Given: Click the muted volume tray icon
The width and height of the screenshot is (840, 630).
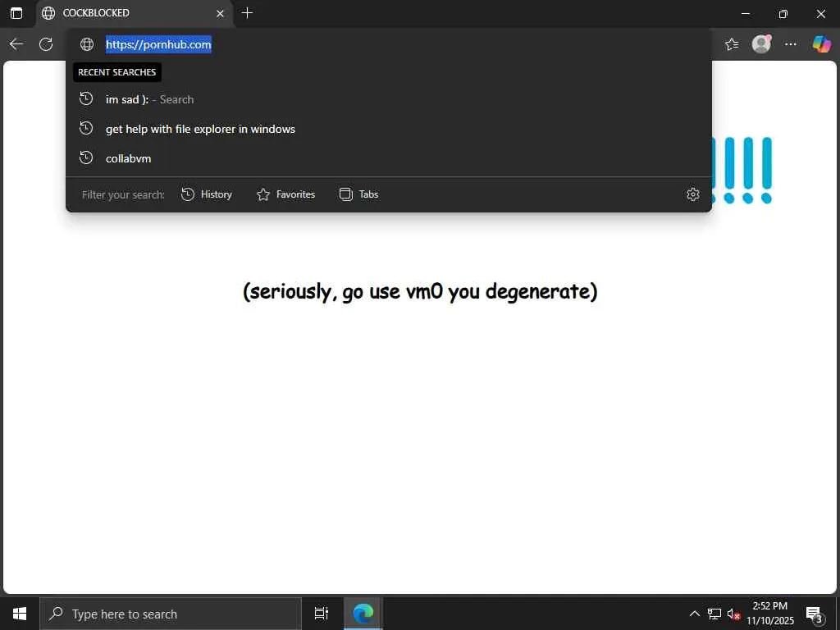Looking at the screenshot, I should 733,614.
